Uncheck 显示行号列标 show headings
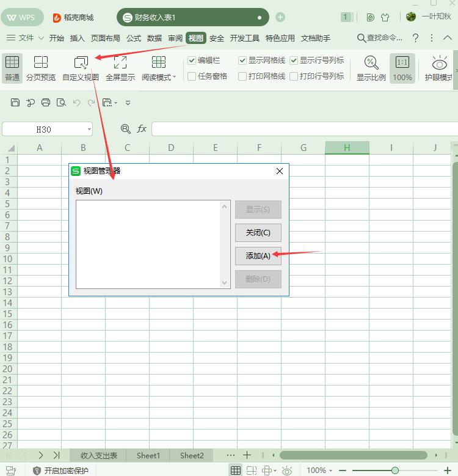 [293, 60]
